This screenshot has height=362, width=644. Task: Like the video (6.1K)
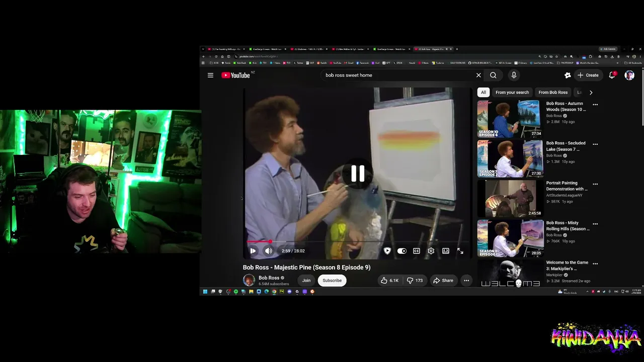click(390, 281)
